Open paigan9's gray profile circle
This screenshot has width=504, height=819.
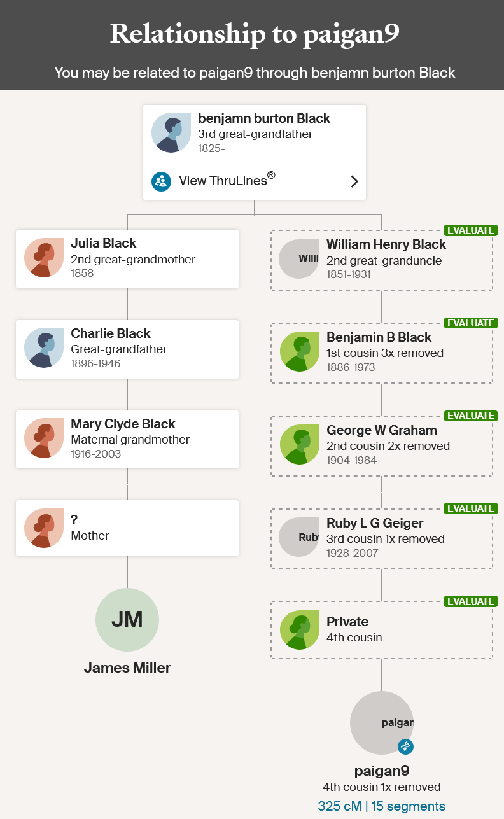coord(382,723)
